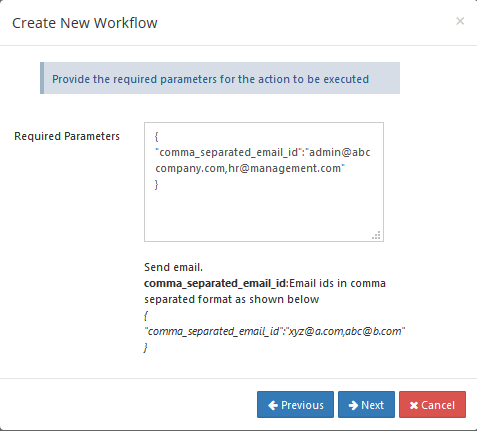
Task: Click the bold comma_separated_email_id help label
Action: pyautogui.click(x=215, y=283)
